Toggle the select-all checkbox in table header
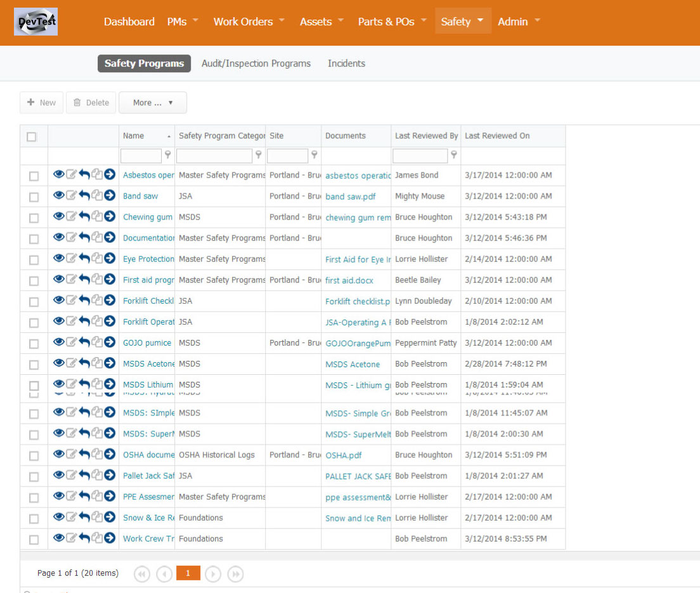The height and width of the screenshot is (593, 700). [32, 136]
